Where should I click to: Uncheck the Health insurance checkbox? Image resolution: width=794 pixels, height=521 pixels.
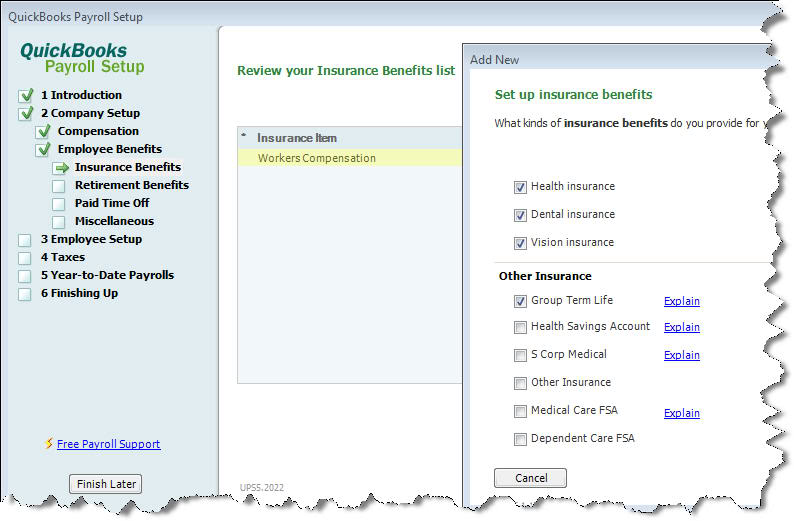(x=520, y=187)
